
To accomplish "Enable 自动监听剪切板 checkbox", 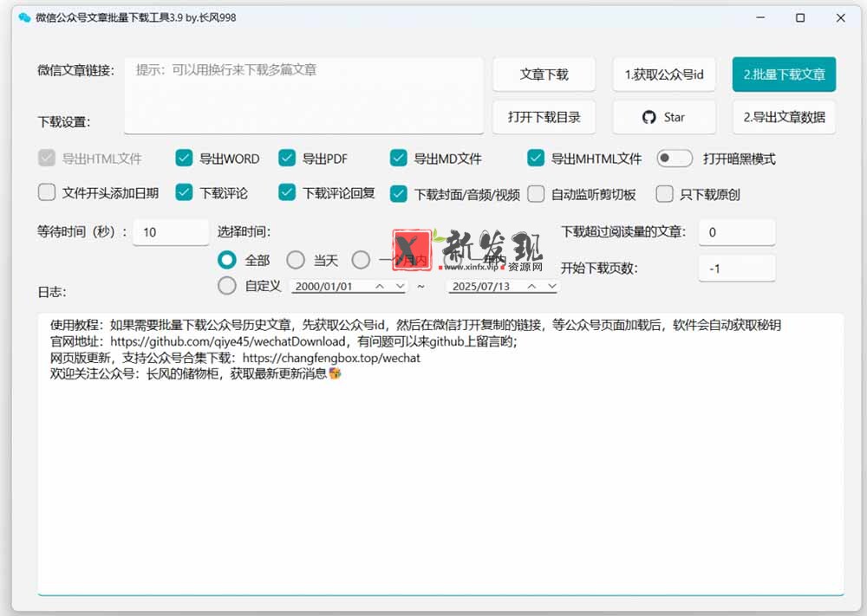I will point(536,194).
